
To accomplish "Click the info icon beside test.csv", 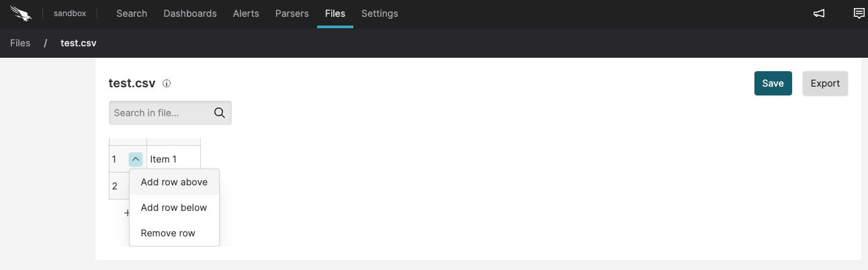I will 167,84.
